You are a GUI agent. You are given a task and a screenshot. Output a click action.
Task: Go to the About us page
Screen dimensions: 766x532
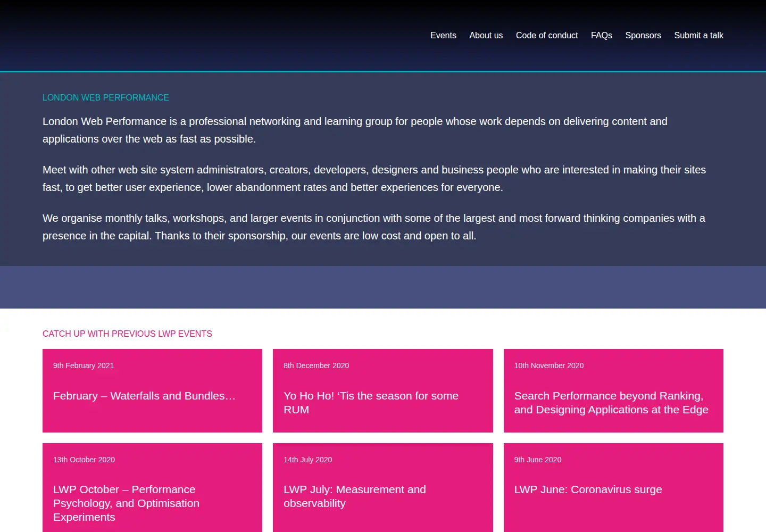(486, 36)
